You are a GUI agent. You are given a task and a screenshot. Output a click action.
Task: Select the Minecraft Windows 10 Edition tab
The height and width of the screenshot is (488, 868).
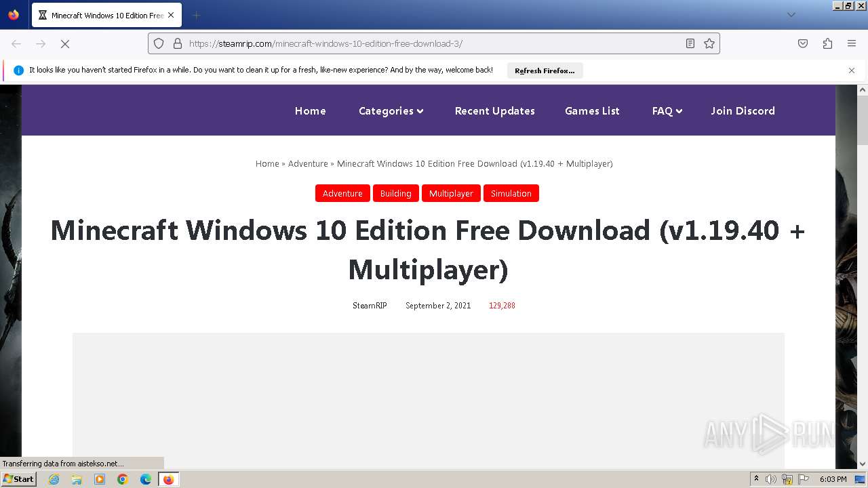pyautogui.click(x=106, y=15)
